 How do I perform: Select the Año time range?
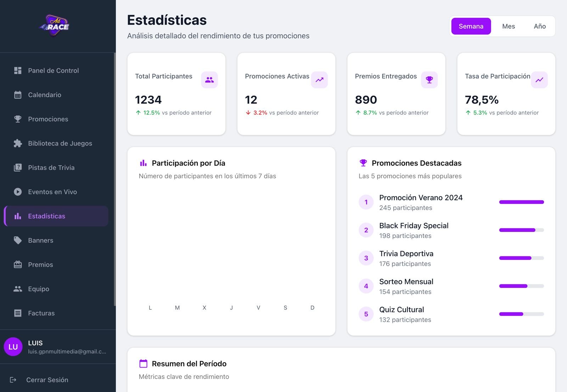(539, 26)
